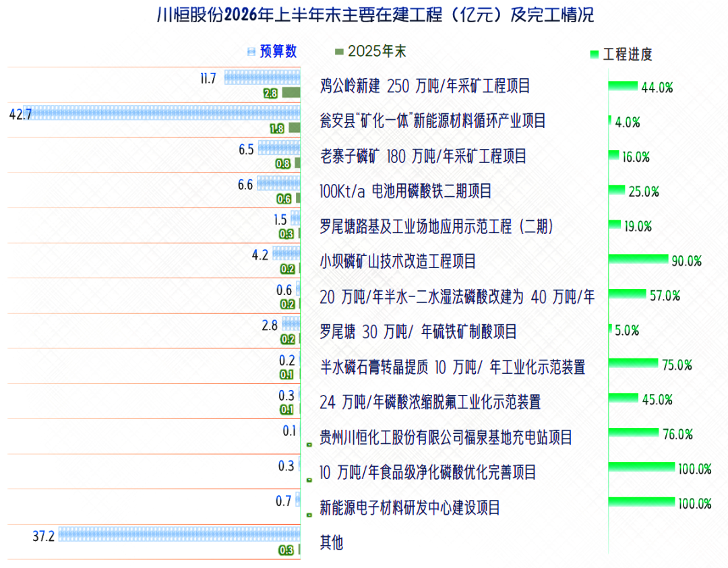Click label 罗尾塘 30 万吨/年硫铁矿制酸项目
Image resolution: width=728 pixels, height=568 pixels.
(x=419, y=332)
